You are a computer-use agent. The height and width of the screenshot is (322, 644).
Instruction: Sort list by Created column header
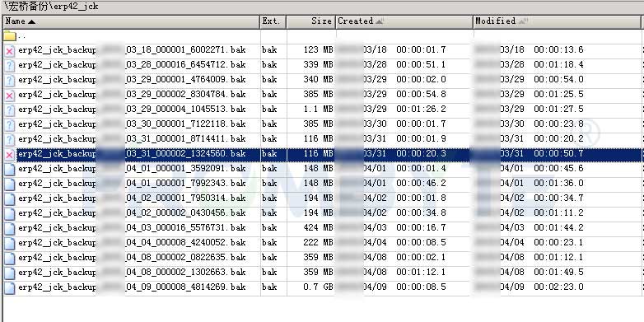(404, 21)
